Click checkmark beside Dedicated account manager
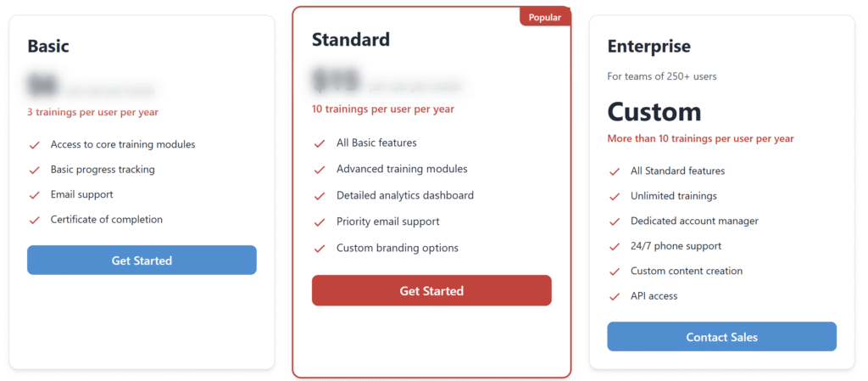 (x=615, y=221)
